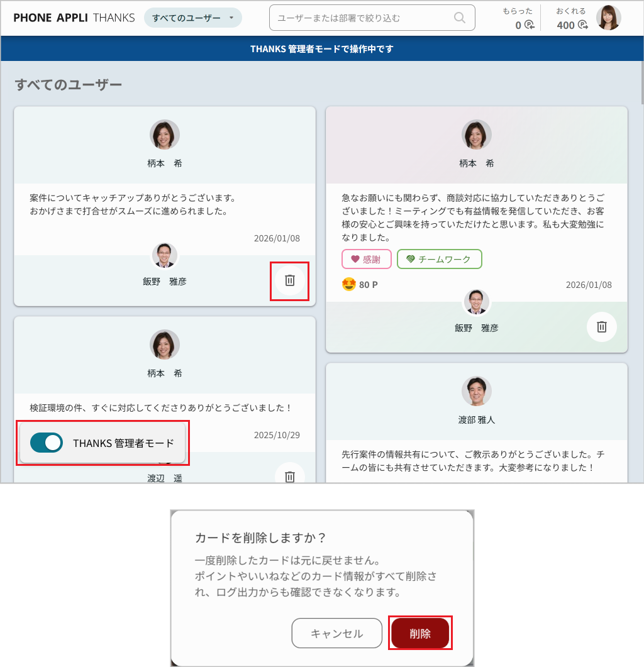
Task: Expand the すべてのユーザー dropdown
Action: pos(192,18)
